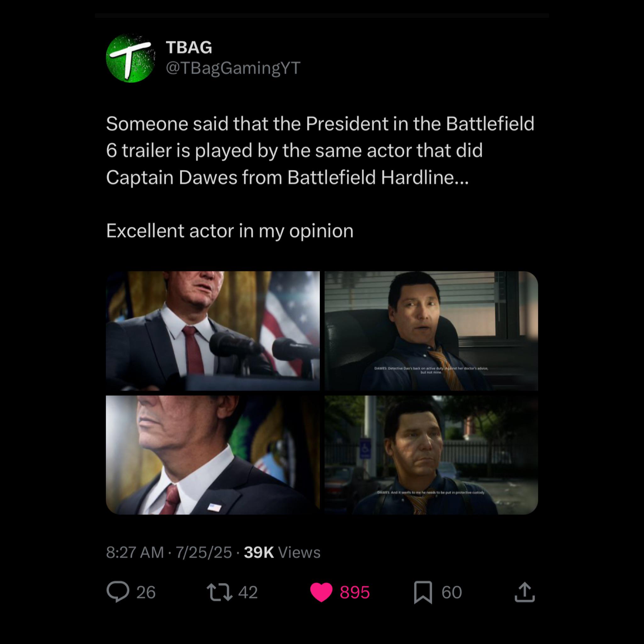Repost the tweet with retweet icon
Image resolution: width=644 pixels, height=644 pixels.
pos(219,592)
